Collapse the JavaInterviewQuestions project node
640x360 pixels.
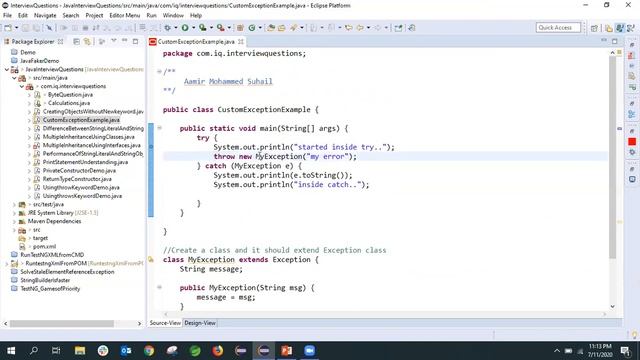7,69
